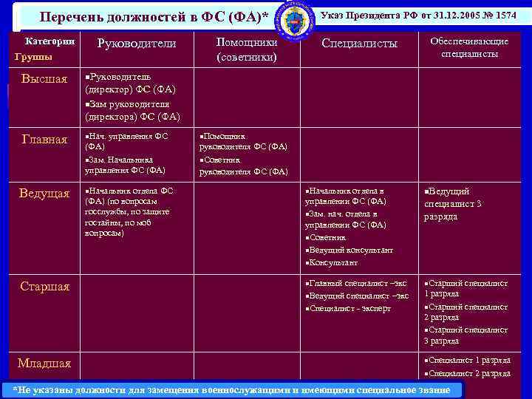Click the 'Группы' header label
Image resolution: width=532 pixels, height=399 pixels.
tap(33, 57)
